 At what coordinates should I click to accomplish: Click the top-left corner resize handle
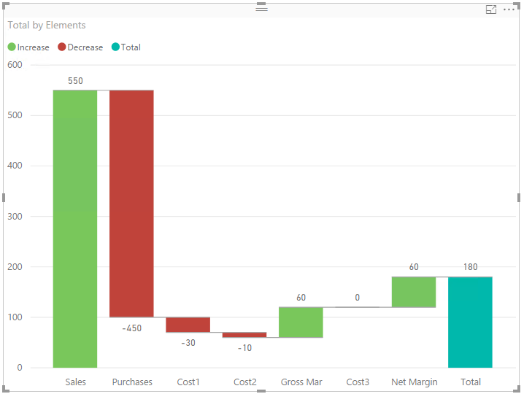click(x=6, y=6)
